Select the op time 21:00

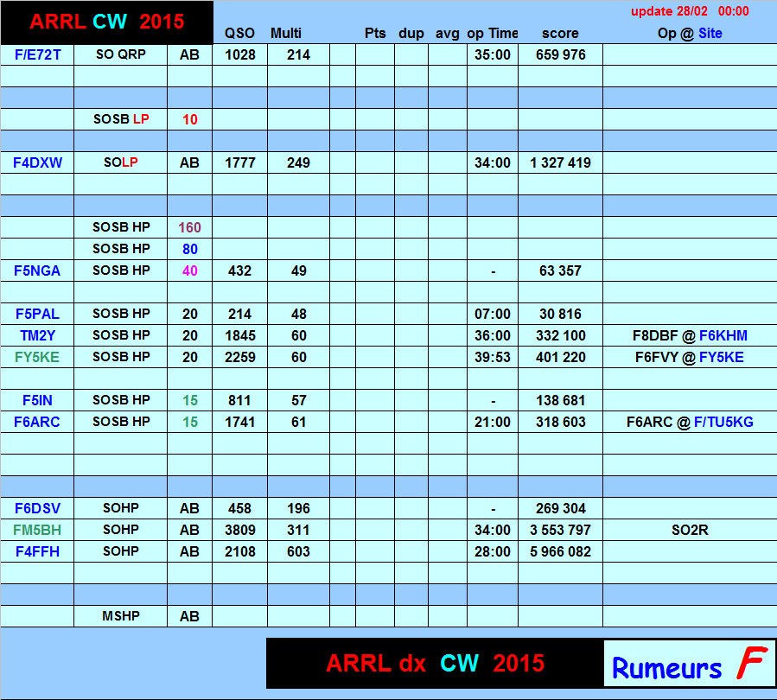(x=493, y=422)
